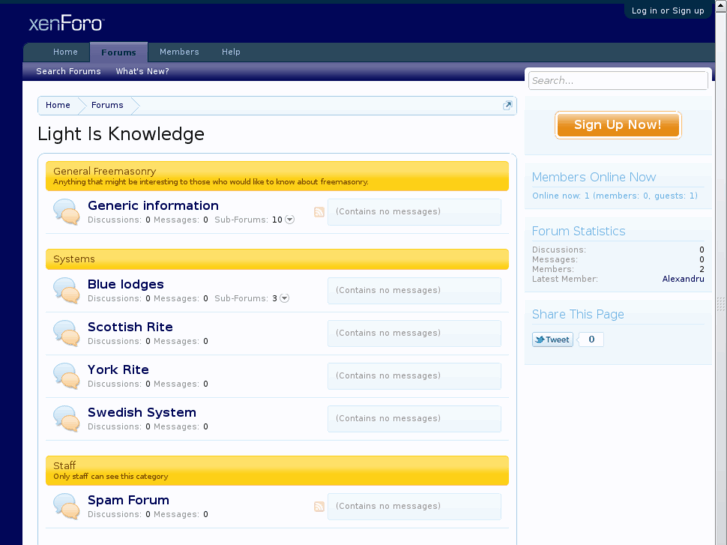Click the Tweet button
727x545 pixels.
pos(552,340)
